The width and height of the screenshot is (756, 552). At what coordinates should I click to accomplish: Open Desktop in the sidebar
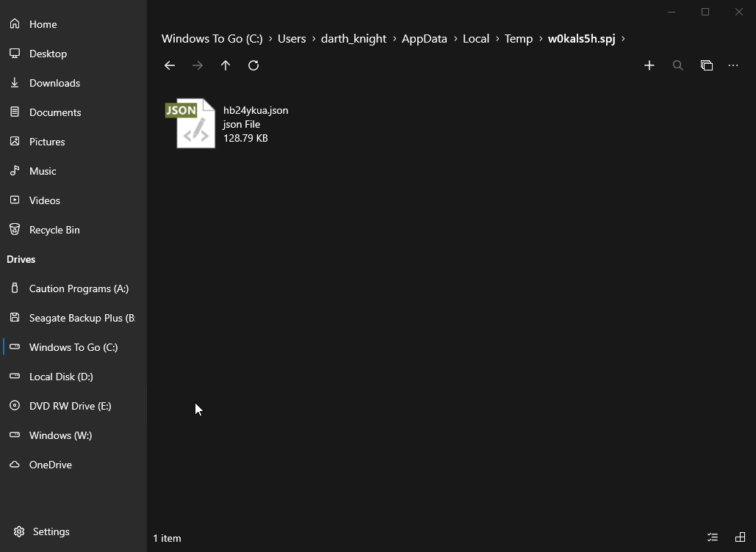point(73,54)
